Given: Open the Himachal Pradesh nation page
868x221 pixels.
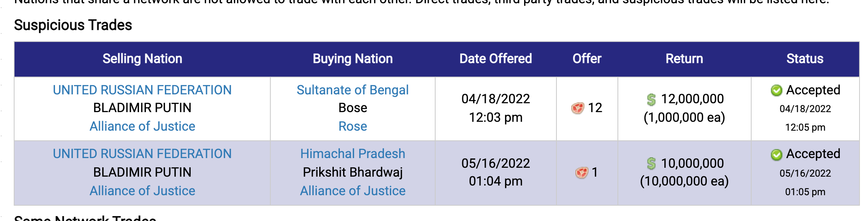Looking at the screenshot, I should [353, 154].
